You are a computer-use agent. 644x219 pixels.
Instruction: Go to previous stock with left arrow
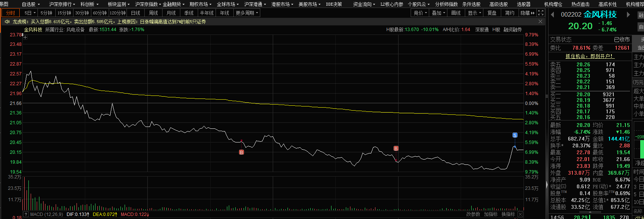553,15
